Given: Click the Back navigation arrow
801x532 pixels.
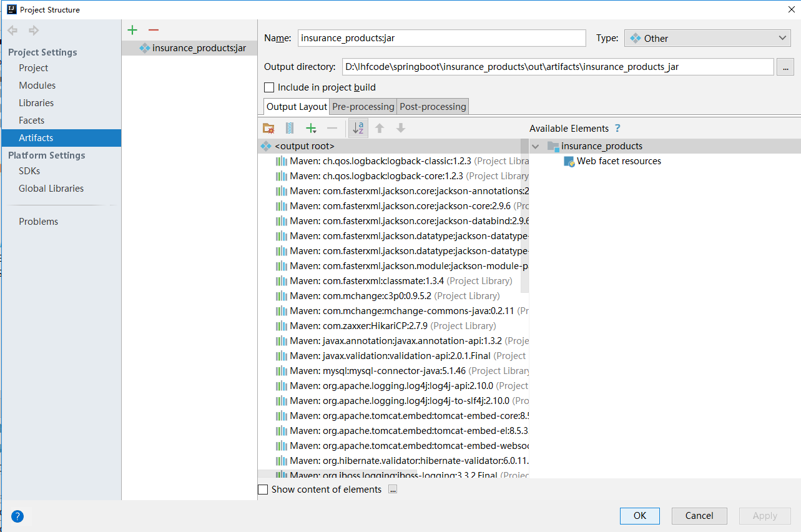Looking at the screenshot, I should pyautogui.click(x=13, y=31).
